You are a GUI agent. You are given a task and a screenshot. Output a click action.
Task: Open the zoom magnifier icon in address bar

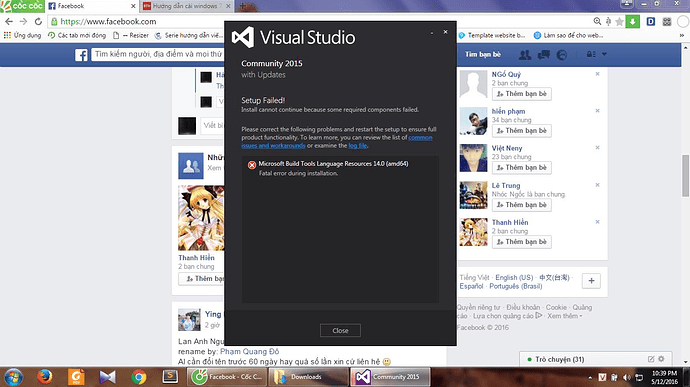[597, 21]
